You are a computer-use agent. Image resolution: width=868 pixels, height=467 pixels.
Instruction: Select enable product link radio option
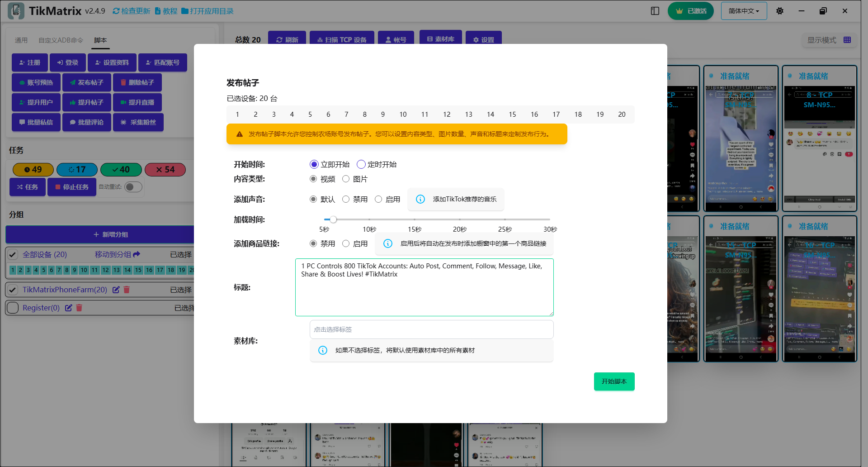coord(346,243)
